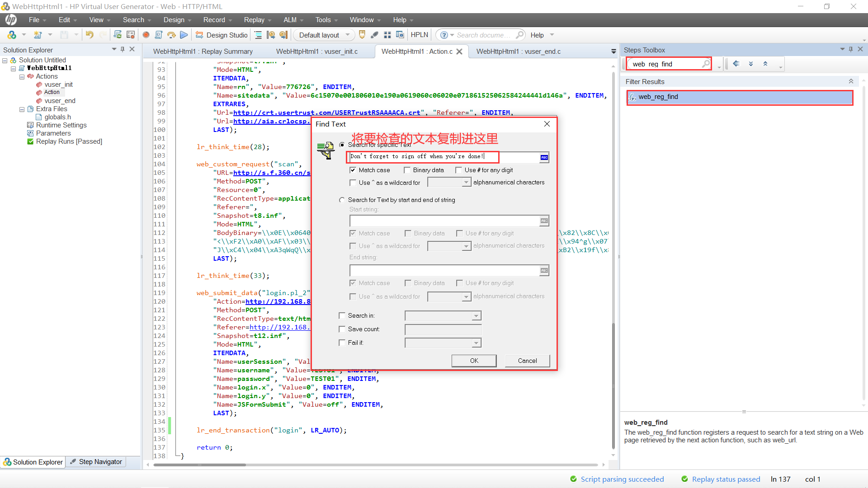Switch to vuser_init.c tab
Image resolution: width=868 pixels, height=488 pixels.
(317, 52)
